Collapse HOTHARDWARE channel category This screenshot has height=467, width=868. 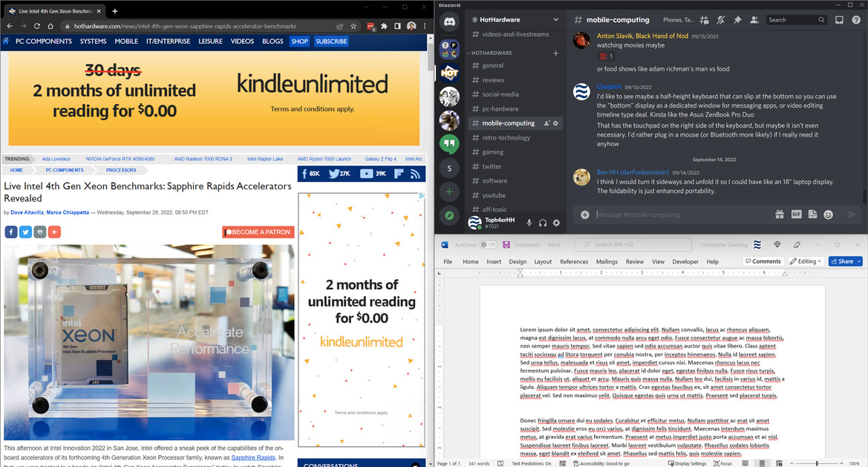click(490, 53)
